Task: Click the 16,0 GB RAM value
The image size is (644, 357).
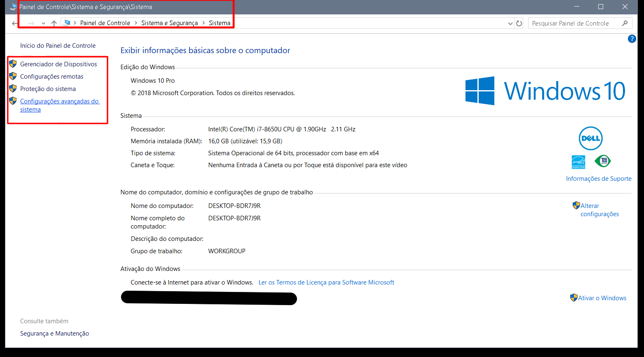Action: pyautogui.click(x=245, y=141)
